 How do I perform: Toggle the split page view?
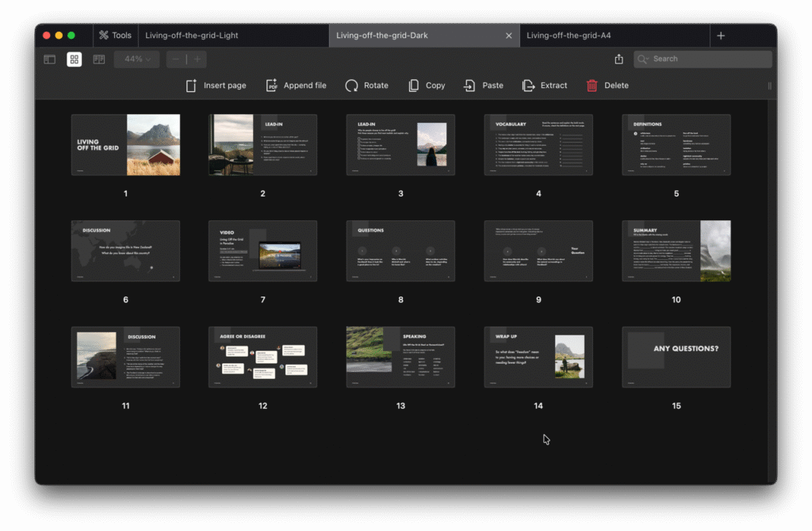[x=98, y=59]
